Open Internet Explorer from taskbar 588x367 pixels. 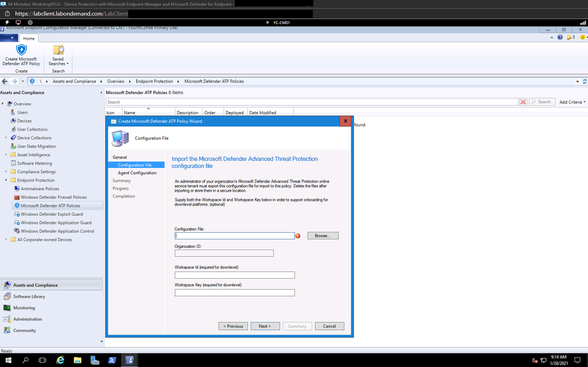60,361
